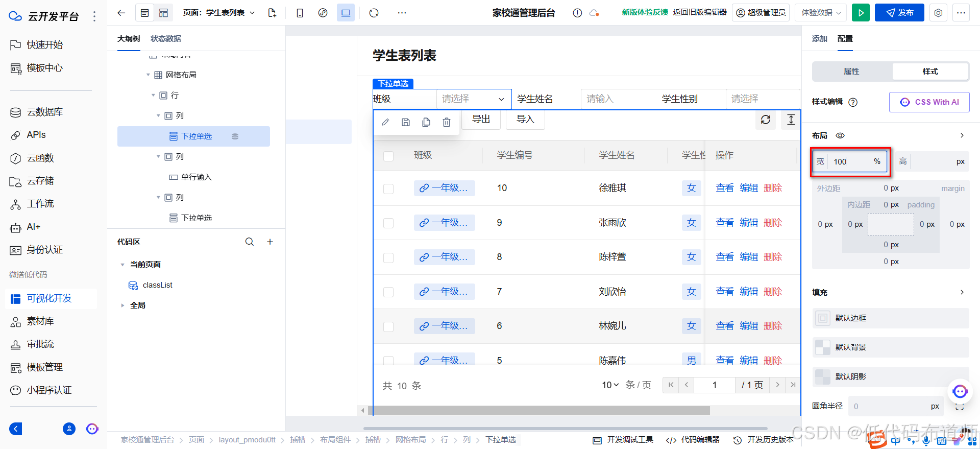This screenshot has height=449, width=980.
Task: Click the 宽 width input field
Action: pyautogui.click(x=850, y=161)
